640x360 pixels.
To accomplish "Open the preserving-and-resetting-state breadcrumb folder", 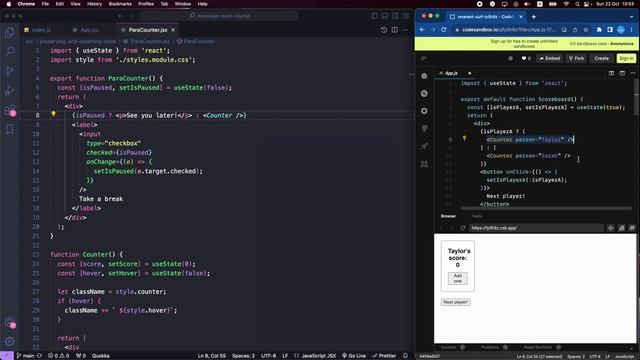I will click(x=78, y=41).
